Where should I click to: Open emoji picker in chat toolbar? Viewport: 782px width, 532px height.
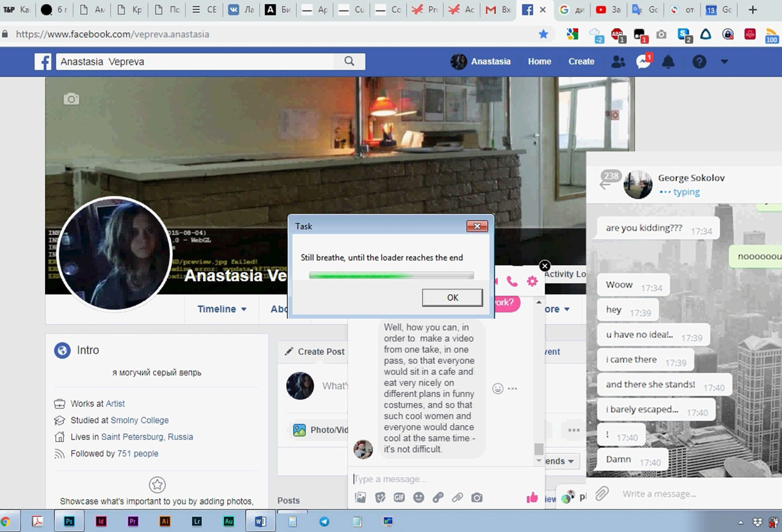pos(419,497)
